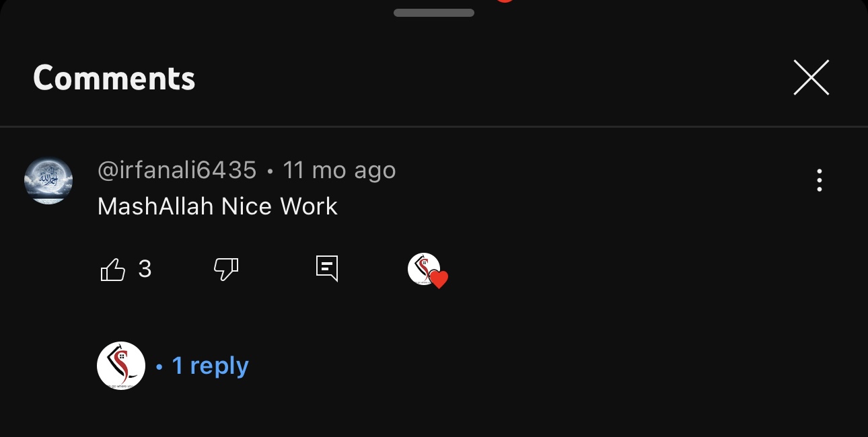Close the Comments panel
Screen dimensions: 868x437
[x=811, y=78]
